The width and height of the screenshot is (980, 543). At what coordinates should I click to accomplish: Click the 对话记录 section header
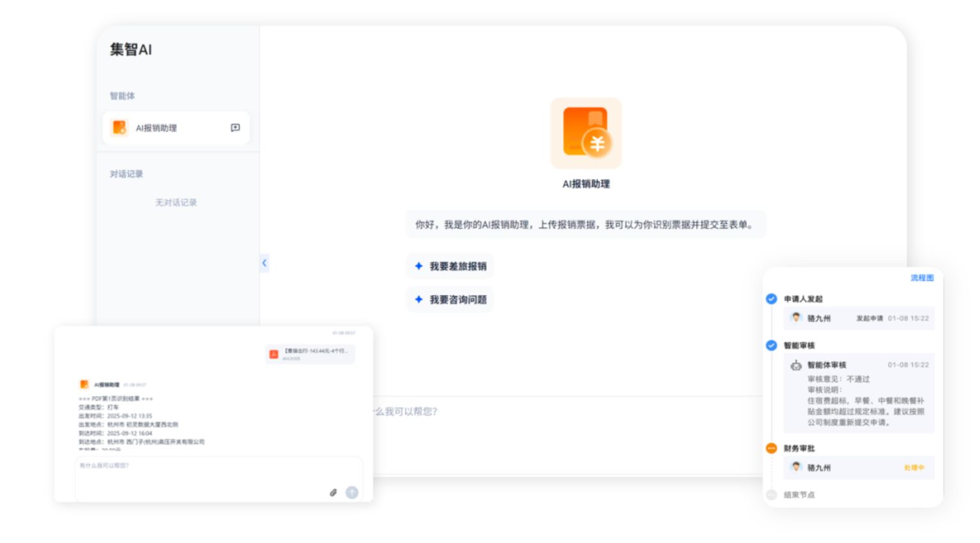126,174
